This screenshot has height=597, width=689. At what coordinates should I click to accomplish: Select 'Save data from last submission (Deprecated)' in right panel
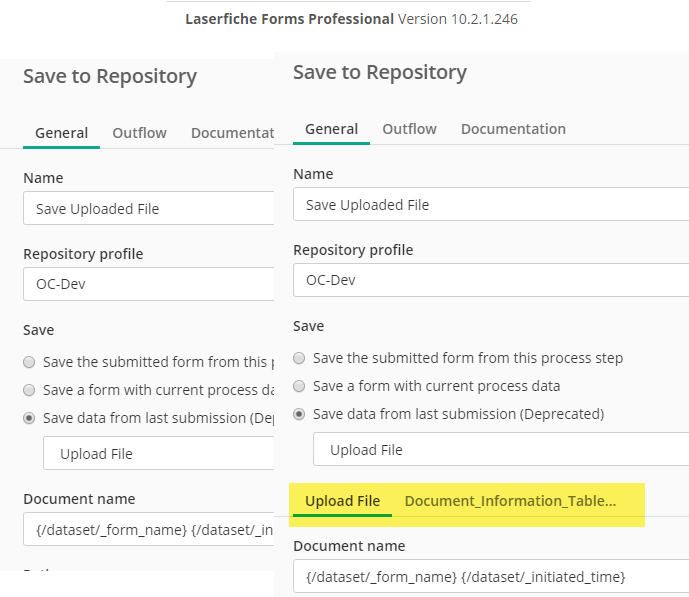(x=300, y=414)
